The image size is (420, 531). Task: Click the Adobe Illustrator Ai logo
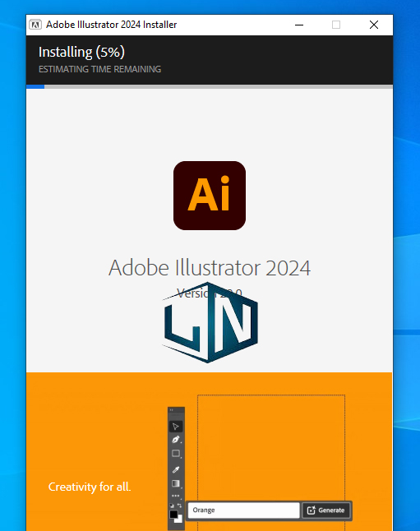pos(210,196)
